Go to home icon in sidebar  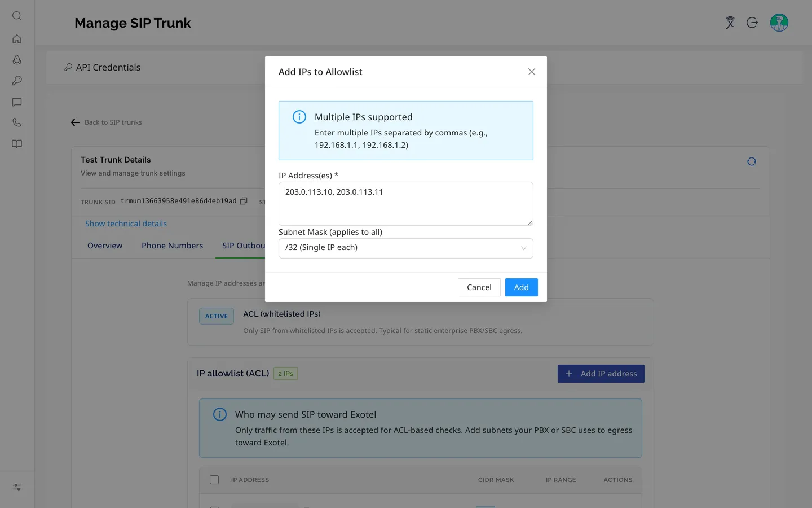(x=17, y=39)
